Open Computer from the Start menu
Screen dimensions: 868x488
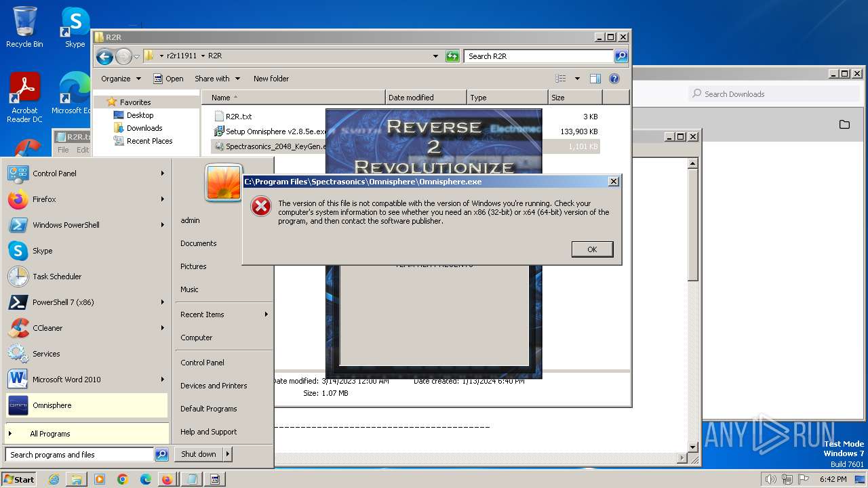197,338
